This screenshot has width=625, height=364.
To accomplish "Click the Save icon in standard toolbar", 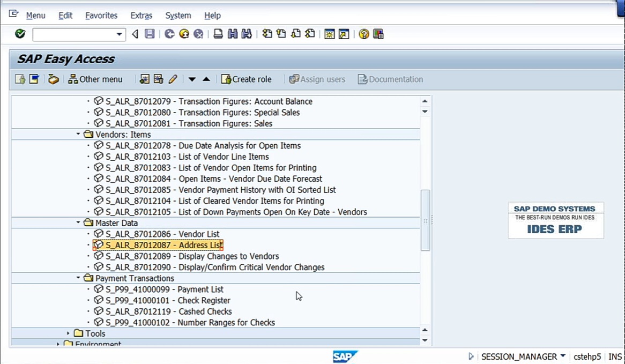I will pos(150,34).
